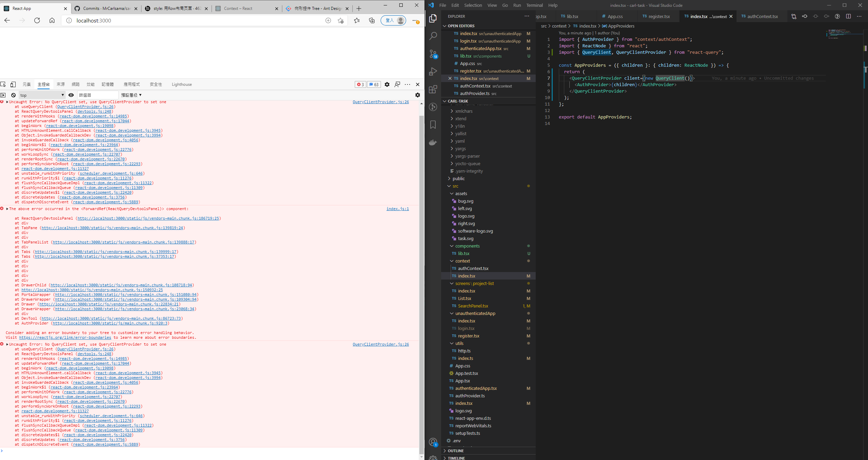Toggle live expression eye icon in console
The height and width of the screenshot is (460, 868).
coord(71,95)
